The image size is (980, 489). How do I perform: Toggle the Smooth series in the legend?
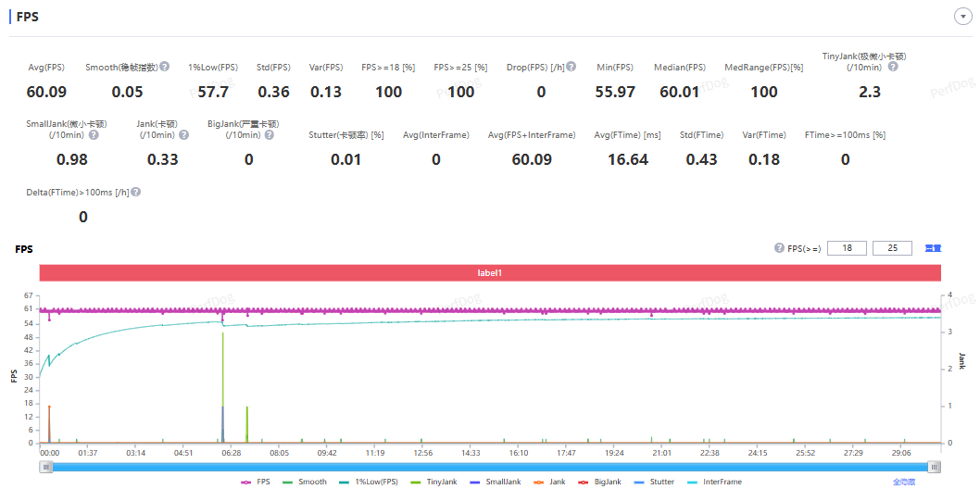tap(304, 483)
